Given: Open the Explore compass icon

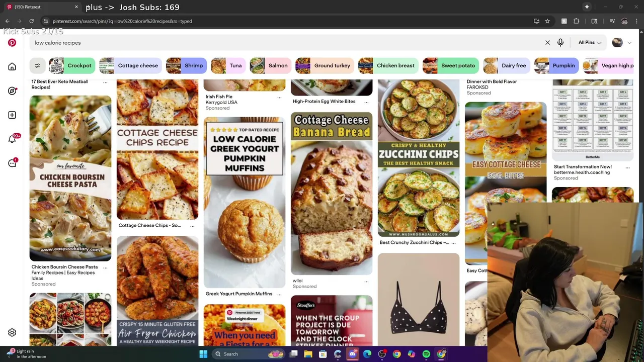Looking at the screenshot, I should [12, 91].
